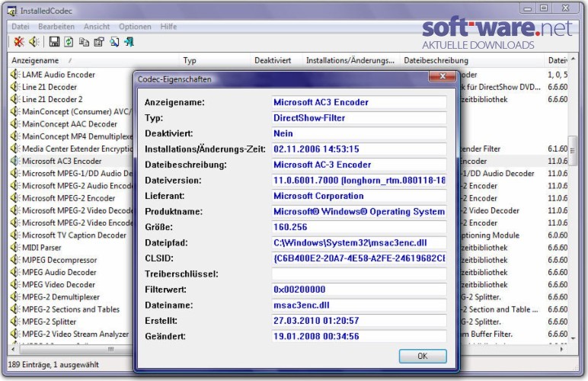
Task: Click the Dateipfad field with msac3enc.dll path
Action: pyautogui.click(x=359, y=242)
